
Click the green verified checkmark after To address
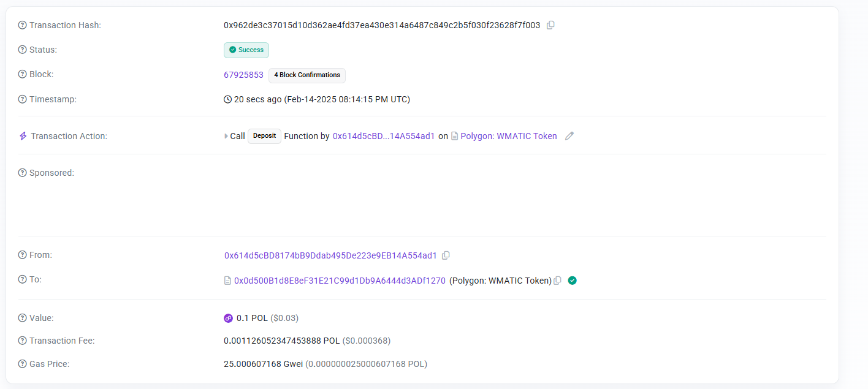pyautogui.click(x=573, y=281)
